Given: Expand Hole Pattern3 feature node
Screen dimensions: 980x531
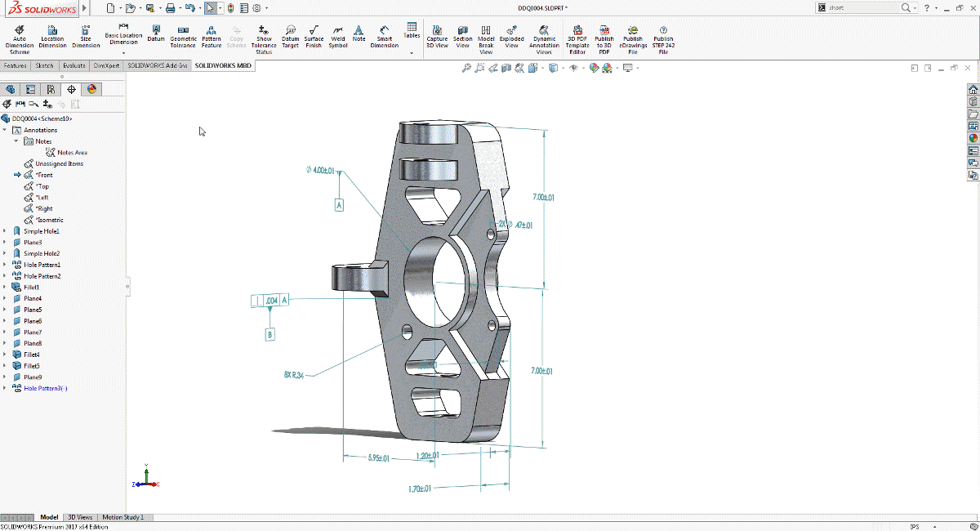Looking at the screenshot, I should click(5, 388).
